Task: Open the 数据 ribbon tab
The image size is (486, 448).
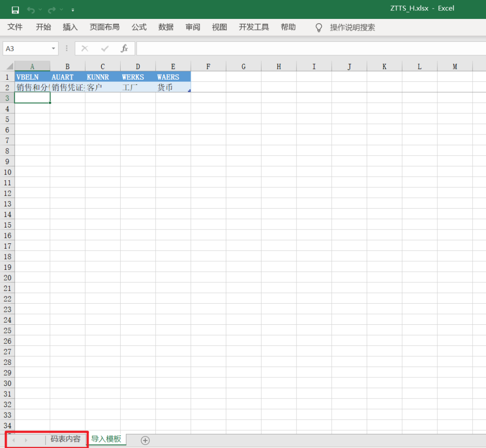Action: [x=166, y=27]
